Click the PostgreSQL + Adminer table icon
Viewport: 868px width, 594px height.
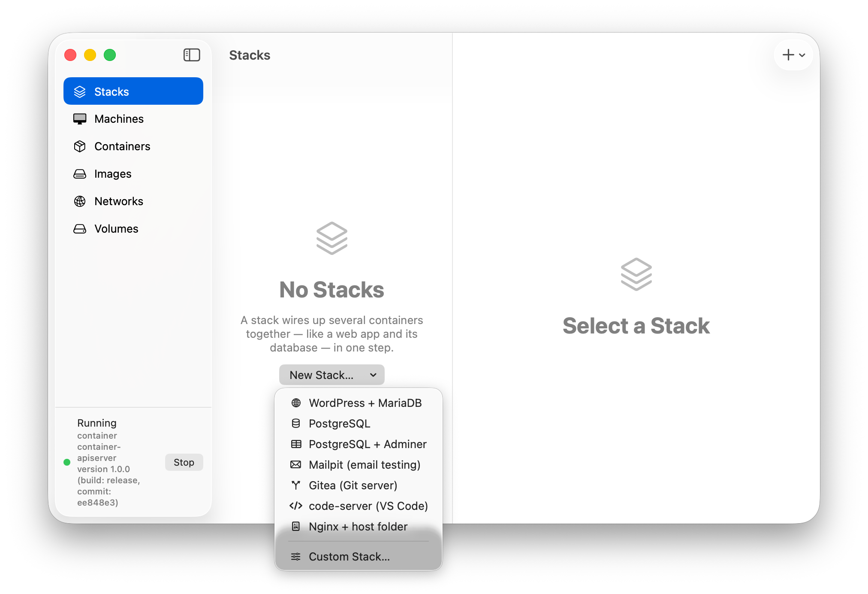(x=296, y=444)
